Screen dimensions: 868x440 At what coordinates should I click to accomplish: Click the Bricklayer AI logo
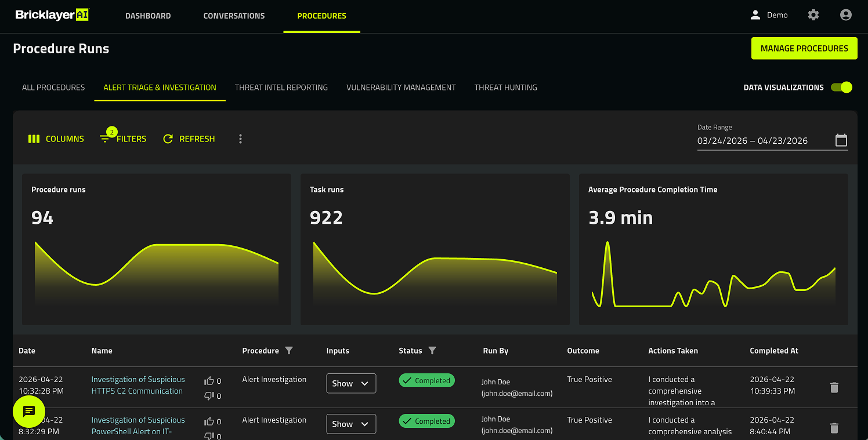click(52, 16)
